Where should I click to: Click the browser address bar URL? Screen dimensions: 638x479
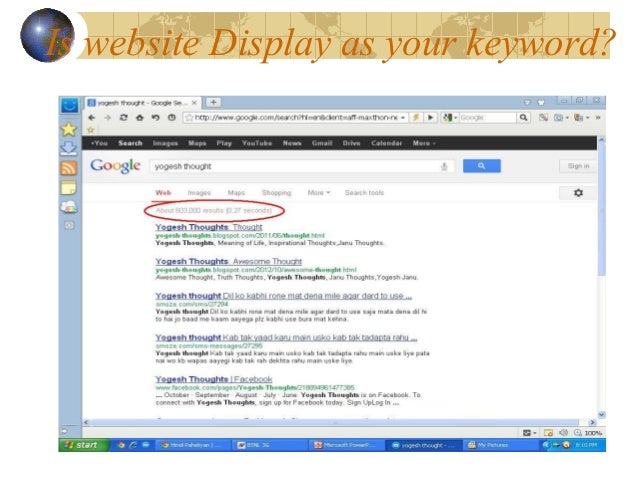click(x=296, y=118)
